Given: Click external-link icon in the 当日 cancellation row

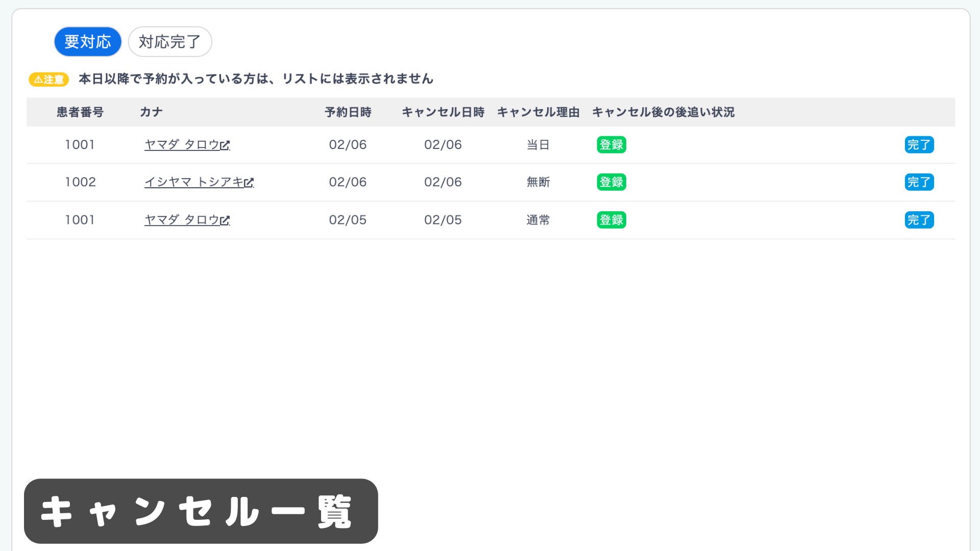Looking at the screenshot, I should 225,145.
